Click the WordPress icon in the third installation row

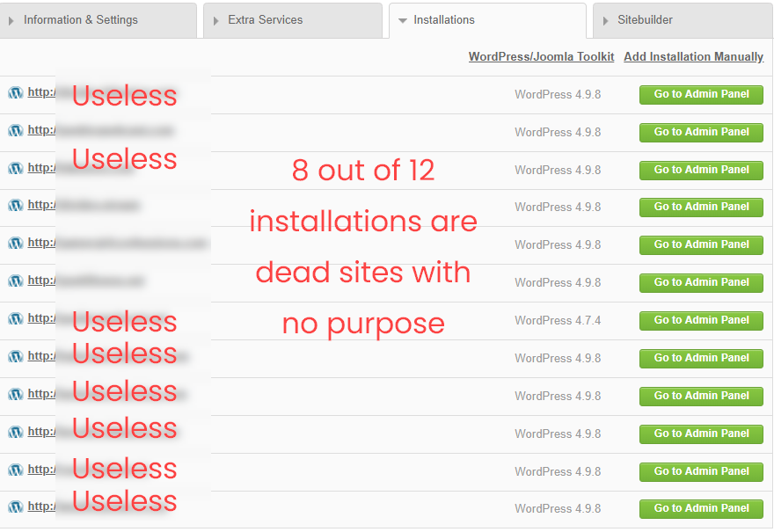pyautogui.click(x=15, y=168)
